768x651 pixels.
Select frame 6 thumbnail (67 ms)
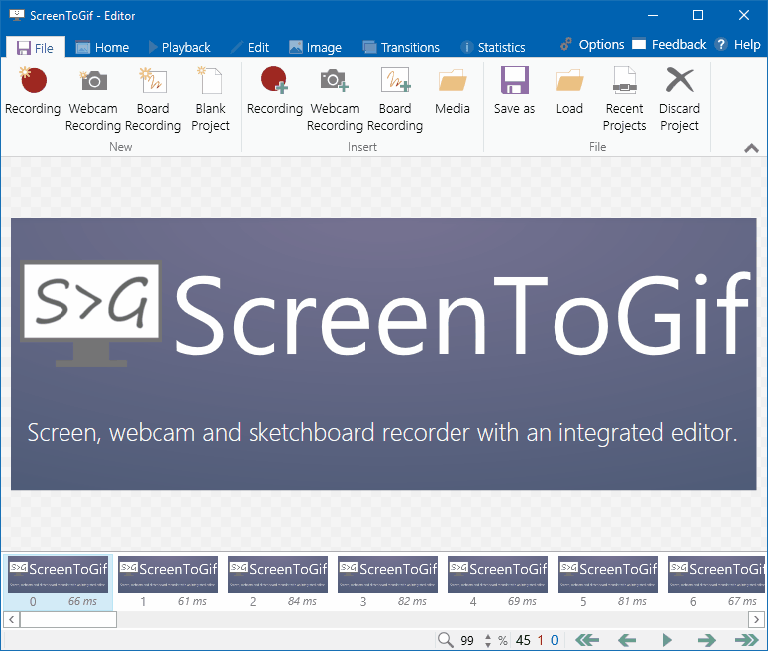point(717,582)
